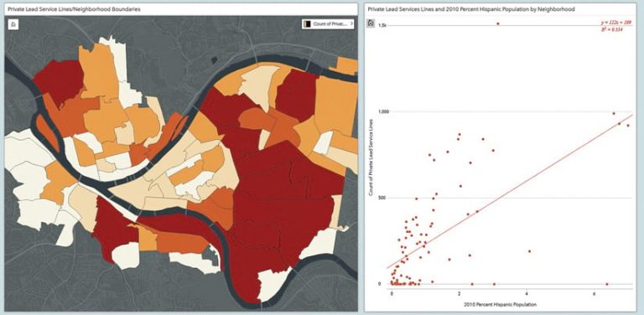Click the '4' x-axis tick label

click(x=527, y=294)
